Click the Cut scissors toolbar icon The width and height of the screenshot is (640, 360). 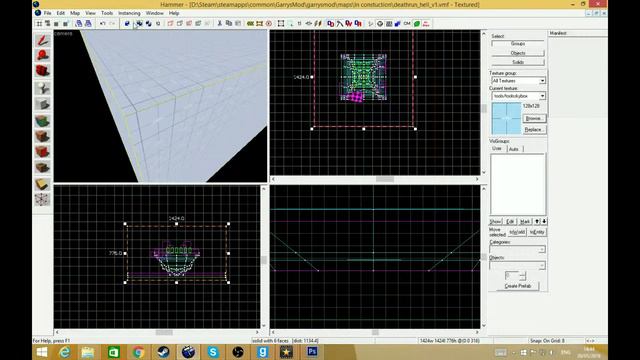(x=220, y=24)
